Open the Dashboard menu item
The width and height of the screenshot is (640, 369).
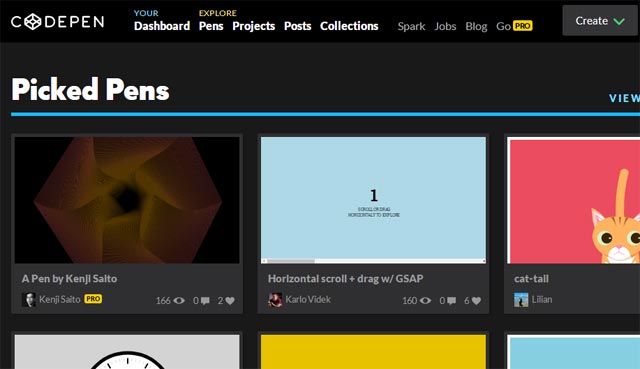coord(162,26)
